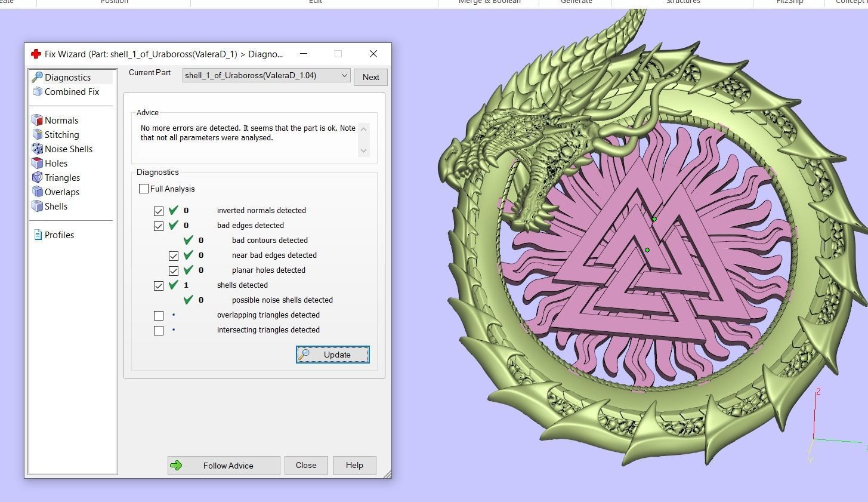Click the Update button

coord(332,355)
